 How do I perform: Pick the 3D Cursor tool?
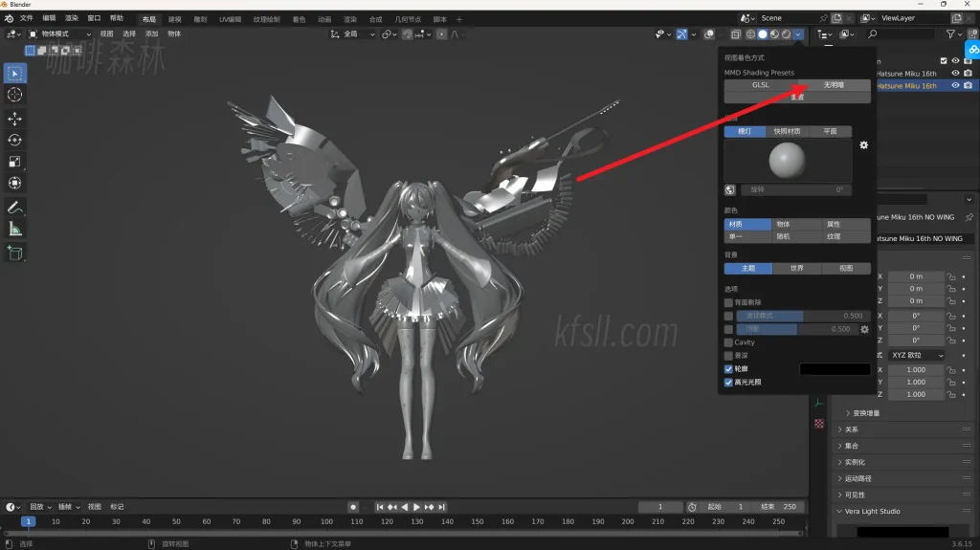coord(15,95)
